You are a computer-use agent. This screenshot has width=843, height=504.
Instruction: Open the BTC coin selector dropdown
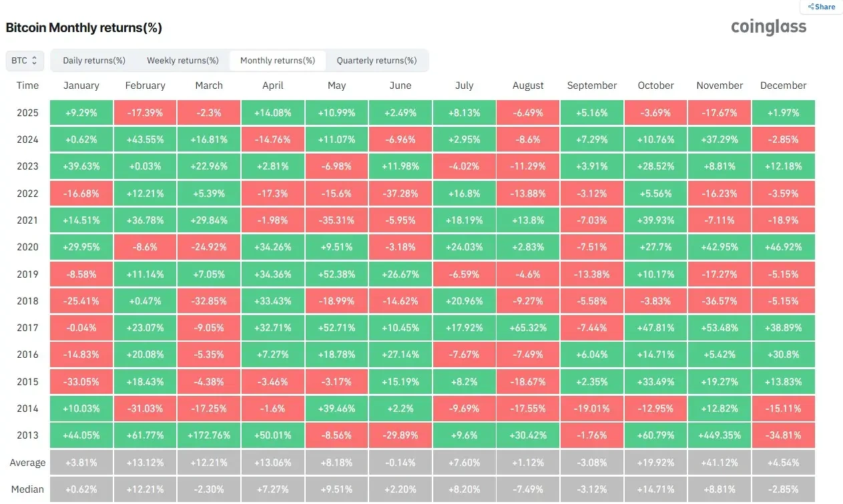25,61
